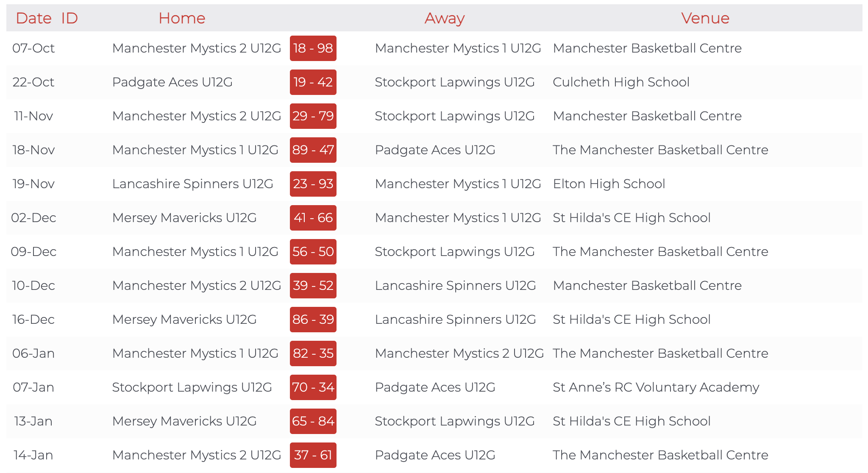Open the 41 - 66 score badge
The height and width of the screenshot is (473, 868).
point(313,218)
